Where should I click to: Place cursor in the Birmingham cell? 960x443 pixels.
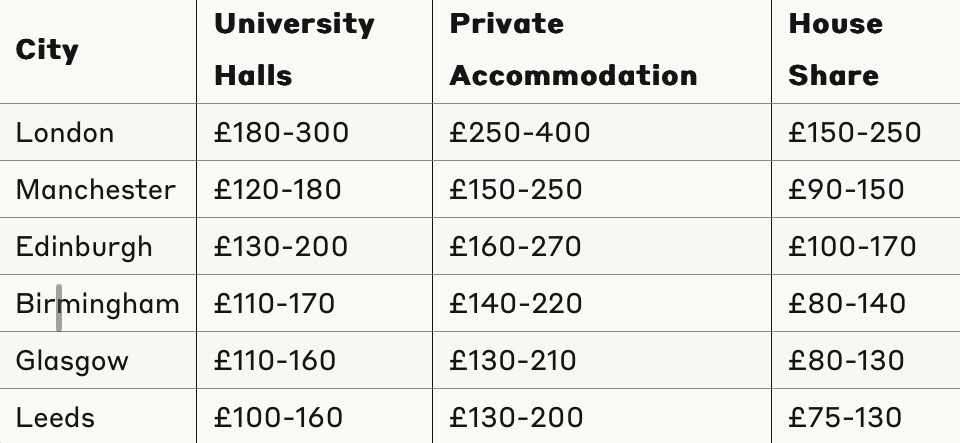click(x=97, y=304)
